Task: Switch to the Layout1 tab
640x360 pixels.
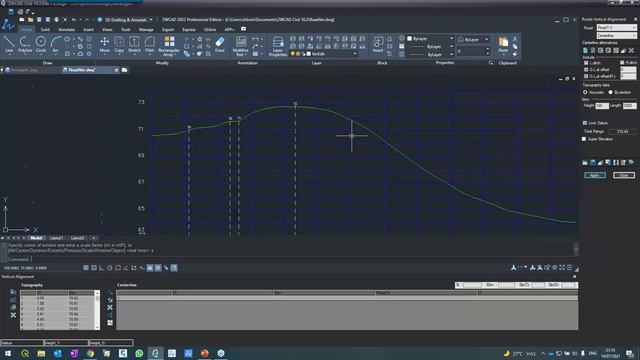Action: coord(56,238)
